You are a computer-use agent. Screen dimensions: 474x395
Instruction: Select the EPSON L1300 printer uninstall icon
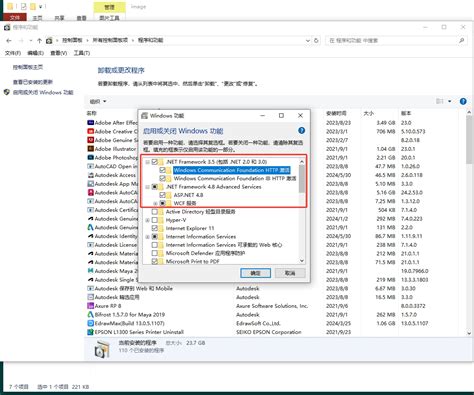(90, 332)
